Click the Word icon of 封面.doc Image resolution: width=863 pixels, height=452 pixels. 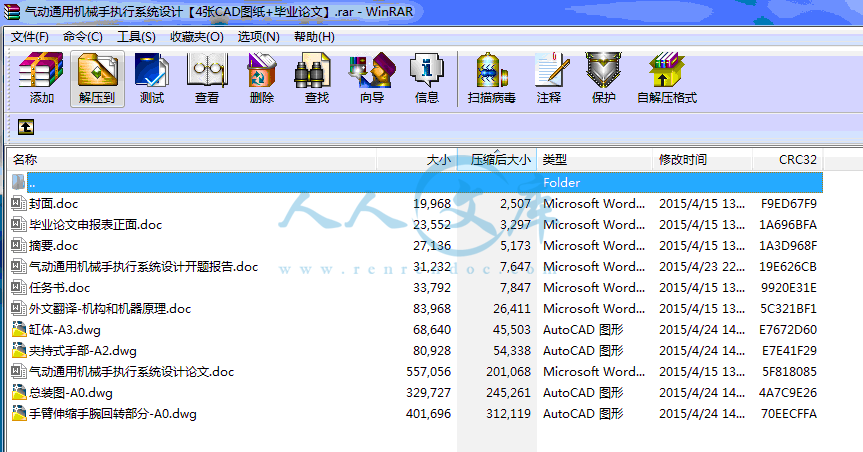tap(19, 203)
